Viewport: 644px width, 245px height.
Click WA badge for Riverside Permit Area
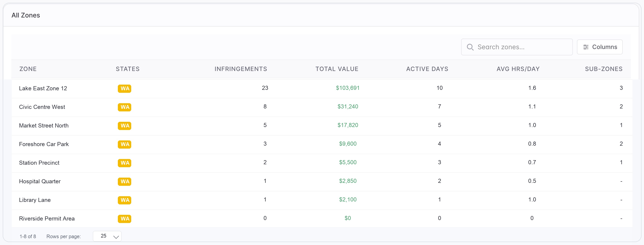124,219
